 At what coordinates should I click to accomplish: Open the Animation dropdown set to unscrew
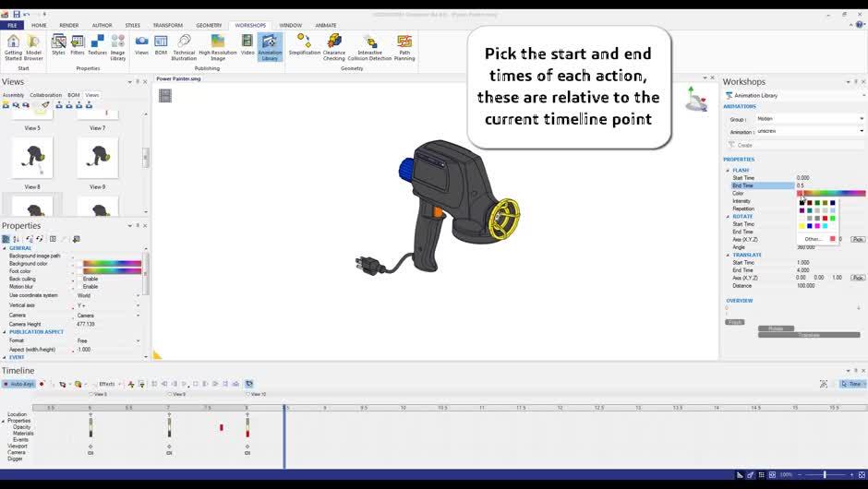coord(810,132)
